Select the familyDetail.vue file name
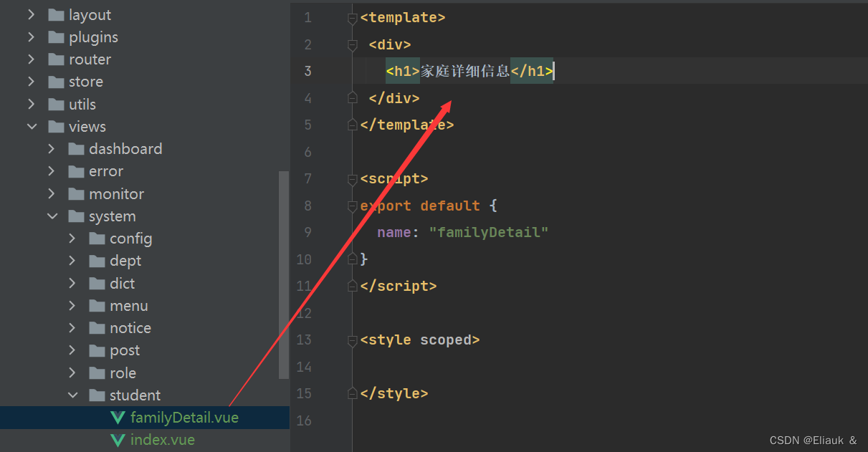Image resolution: width=868 pixels, height=452 pixels. (x=185, y=418)
